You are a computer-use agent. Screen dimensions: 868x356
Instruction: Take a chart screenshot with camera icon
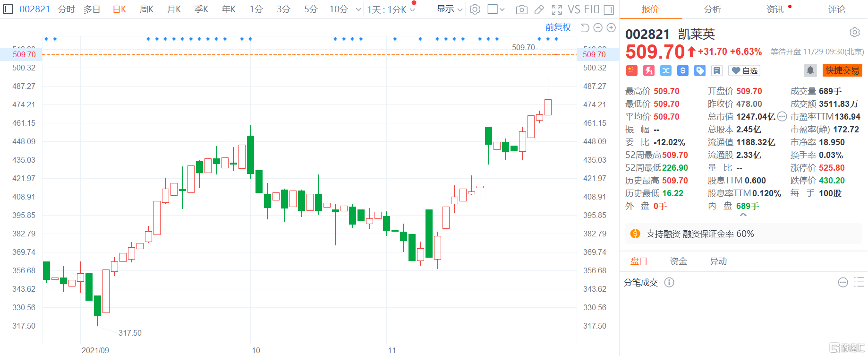[x=522, y=9]
